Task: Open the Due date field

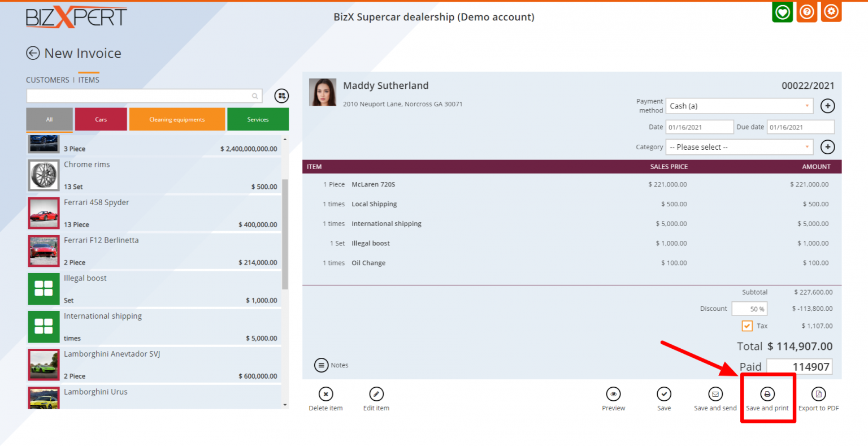Action: [800, 127]
